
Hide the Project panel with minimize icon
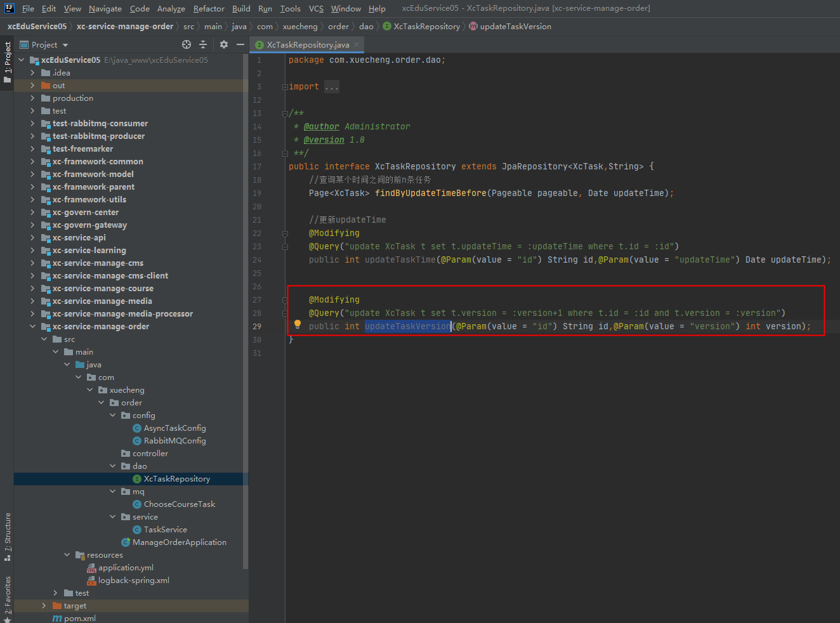pyautogui.click(x=240, y=44)
